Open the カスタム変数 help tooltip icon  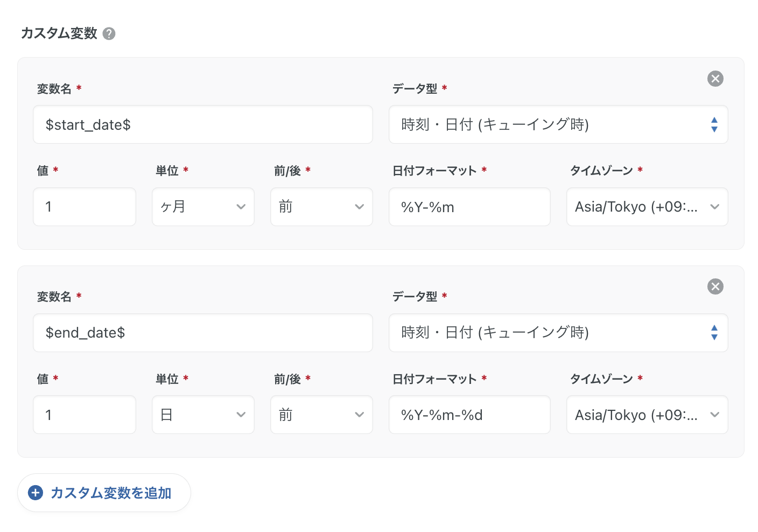point(109,33)
